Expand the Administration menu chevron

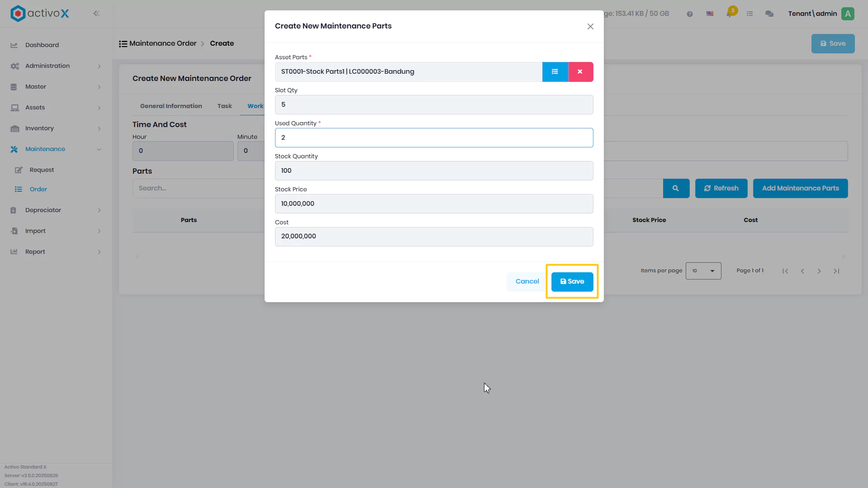point(99,66)
